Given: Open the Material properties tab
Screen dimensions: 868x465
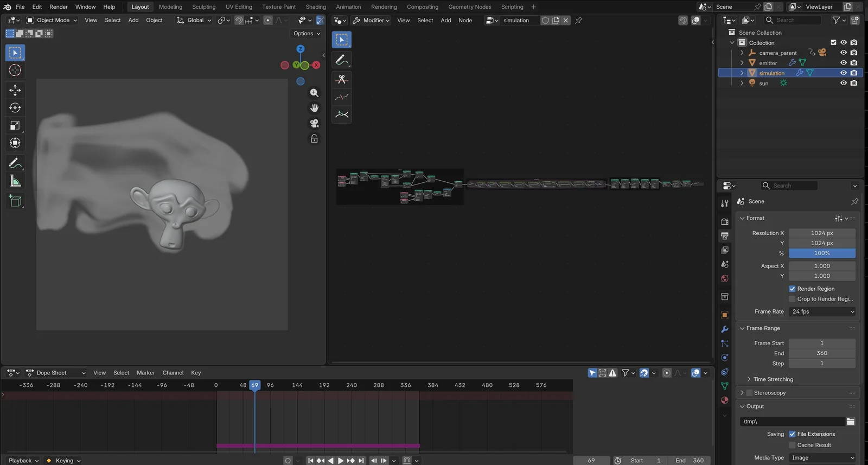Looking at the screenshot, I should (x=725, y=400).
